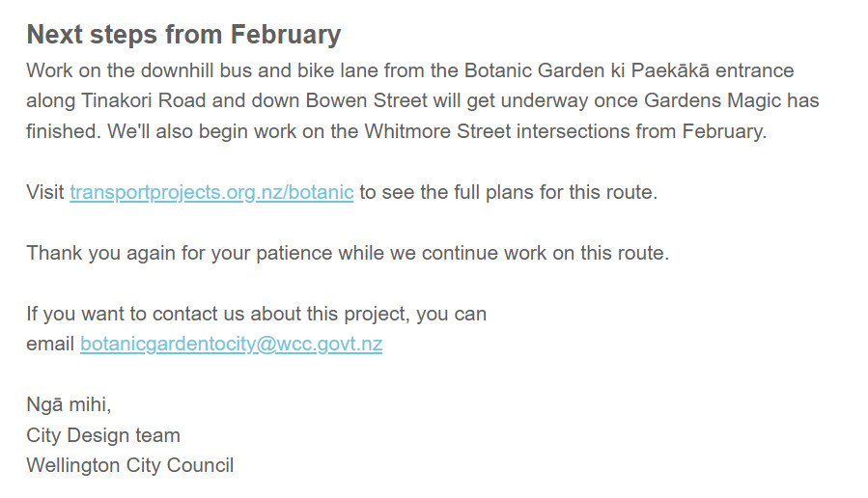Click the words "Botanic Garden ki Paekākā"

click(587, 70)
